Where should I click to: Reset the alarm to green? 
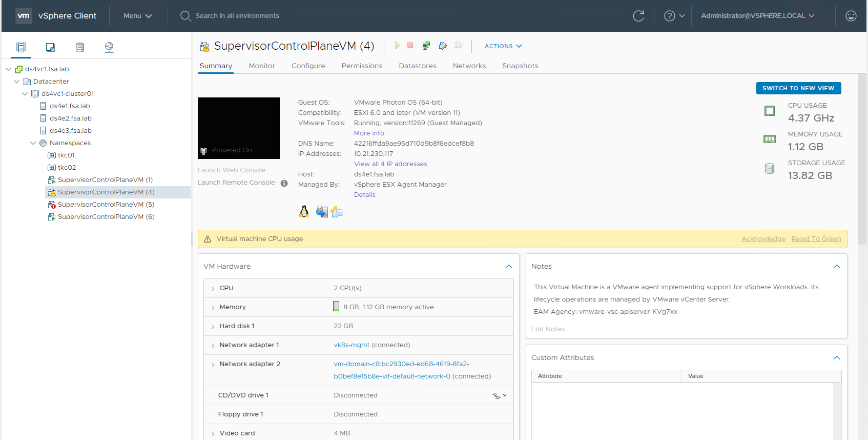pos(816,239)
